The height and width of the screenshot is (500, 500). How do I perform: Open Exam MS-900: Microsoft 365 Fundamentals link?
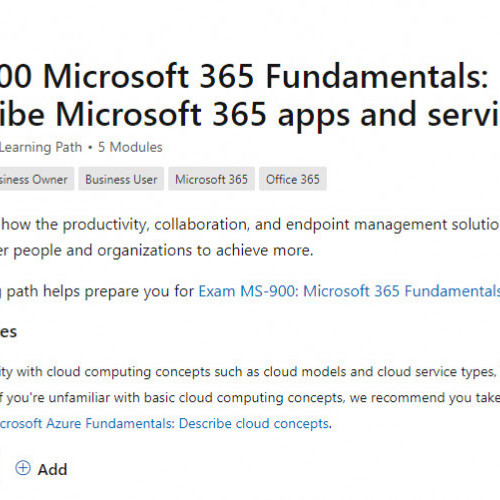pos(349,291)
